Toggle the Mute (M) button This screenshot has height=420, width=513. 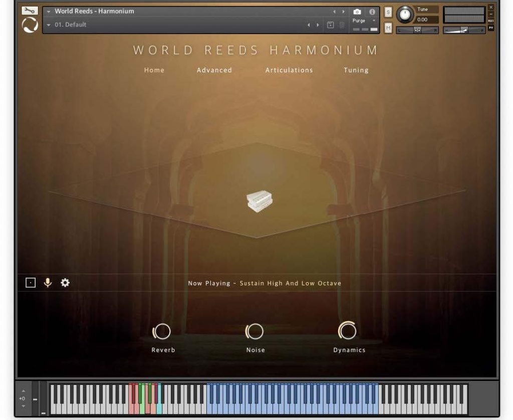coord(388,28)
